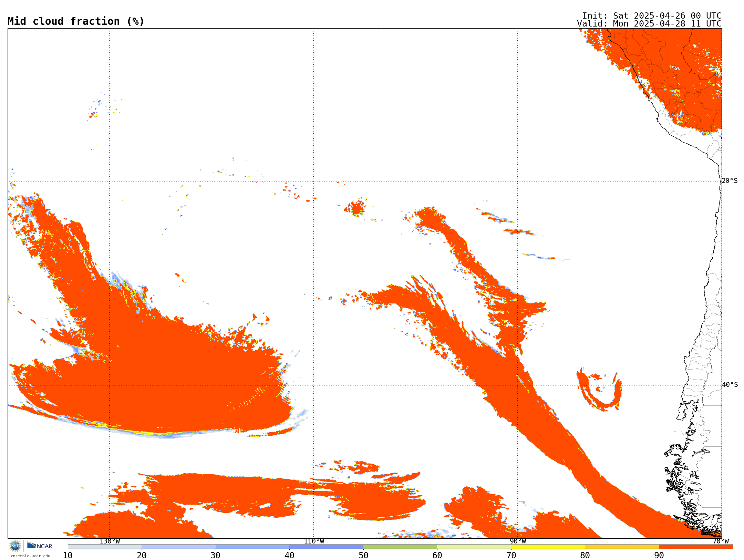Click the colorbar tick label 50
Viewport: 744px width, 560px height.
(363, 556)
